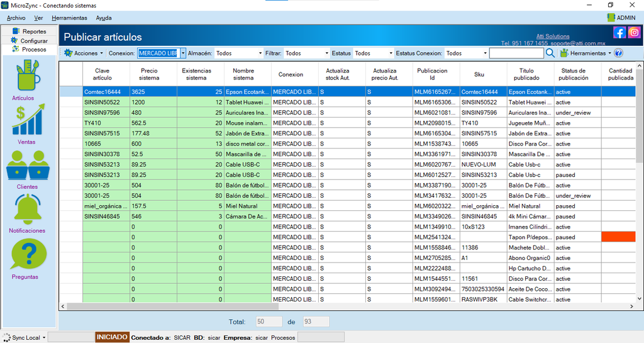Click the Procesos icon in sidebar
Viewport: 644px width, 343px height.
(x=16, y=49)
